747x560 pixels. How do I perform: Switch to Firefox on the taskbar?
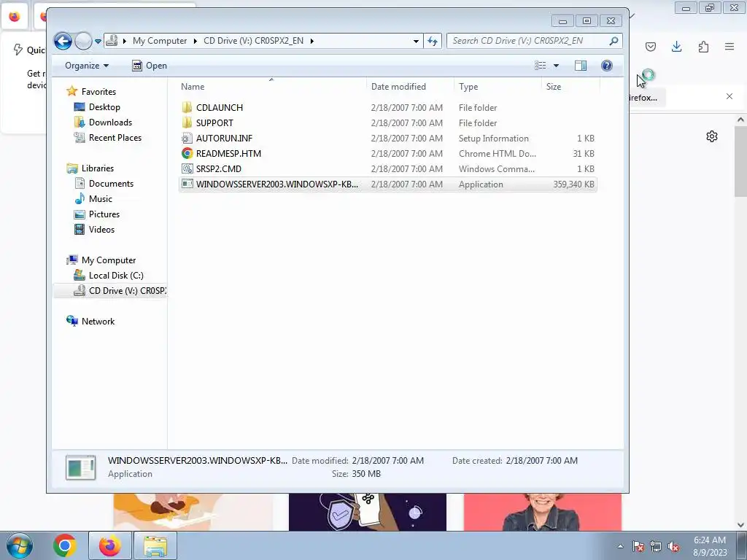click(109, 545)
